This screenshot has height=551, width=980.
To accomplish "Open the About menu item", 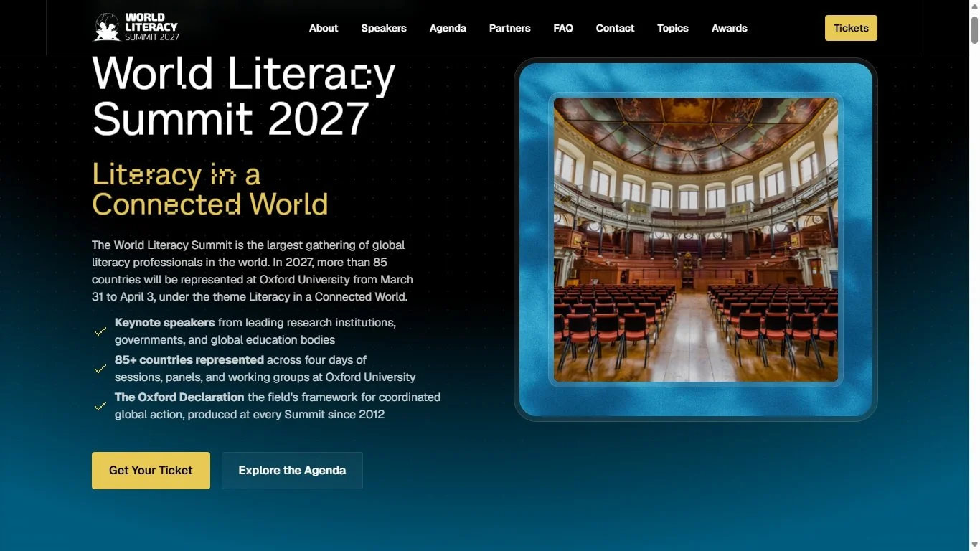I will (x=324, y=28).
